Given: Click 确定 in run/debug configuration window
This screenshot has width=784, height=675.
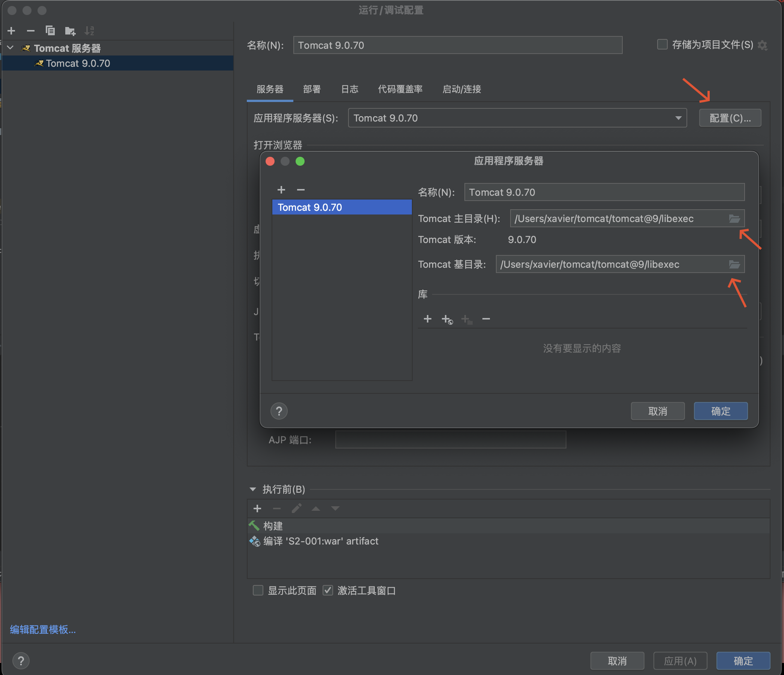Looking at the screenshot, I should click(x=743, y=661).
